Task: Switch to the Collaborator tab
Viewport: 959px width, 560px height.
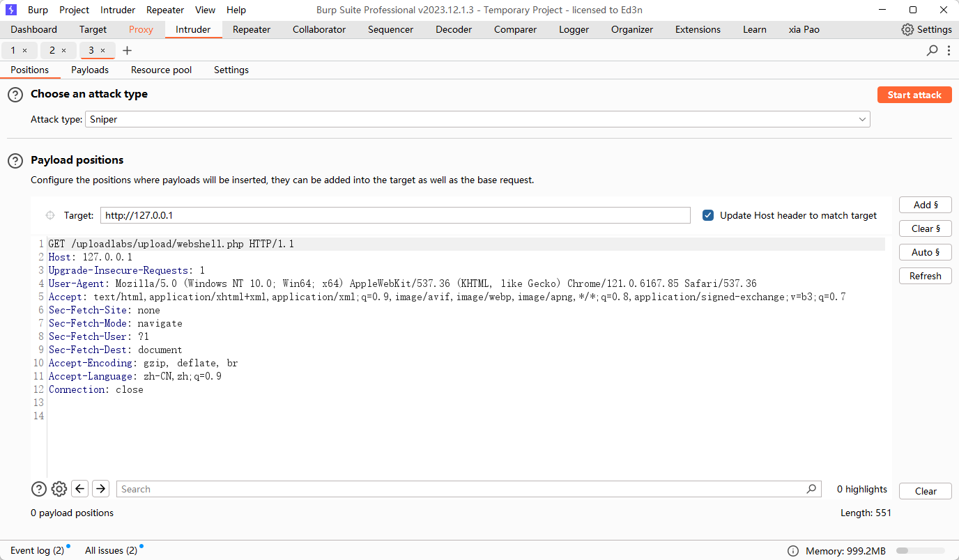Action: point(319,29)
